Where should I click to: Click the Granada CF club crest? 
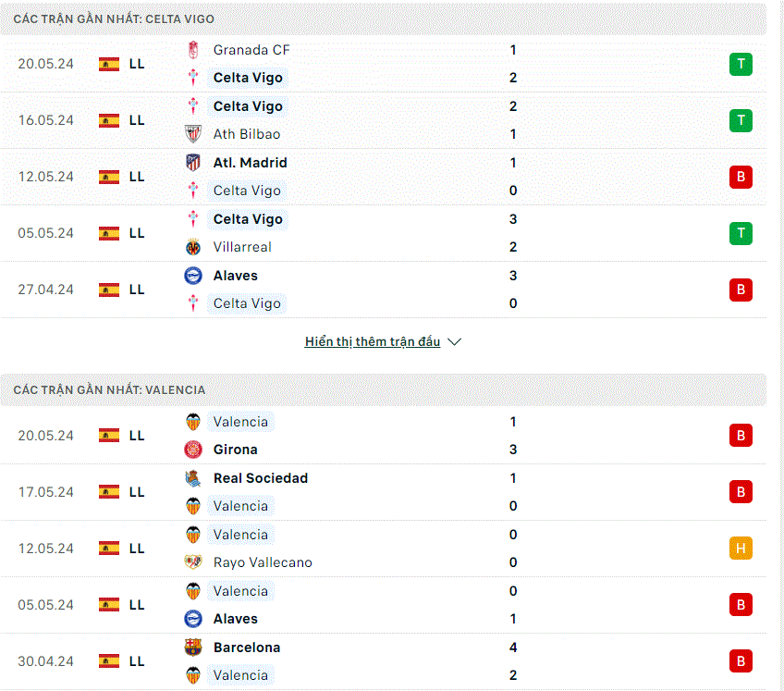[193, 50]
